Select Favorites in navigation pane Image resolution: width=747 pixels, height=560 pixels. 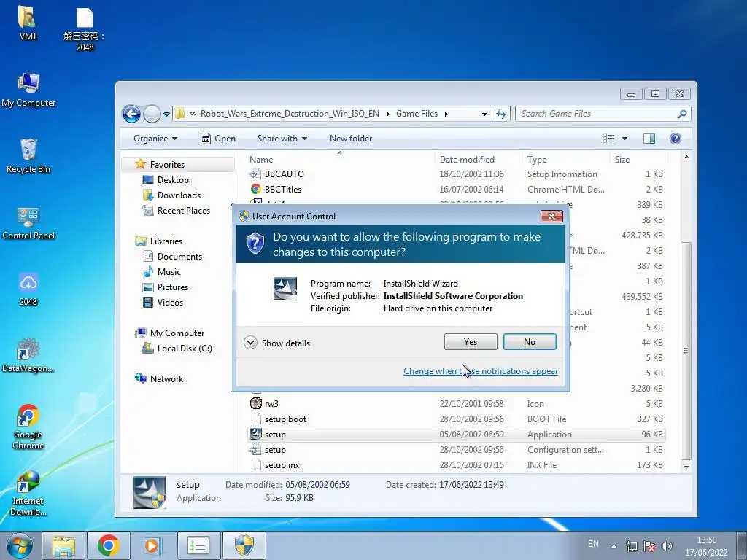167,164
